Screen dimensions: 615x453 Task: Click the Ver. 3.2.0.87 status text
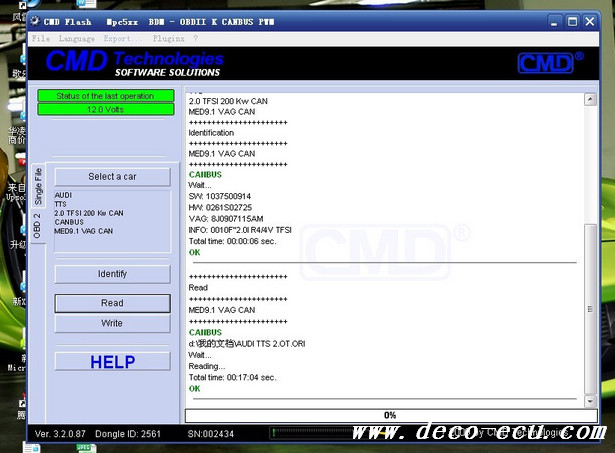[x=60, y=434]
